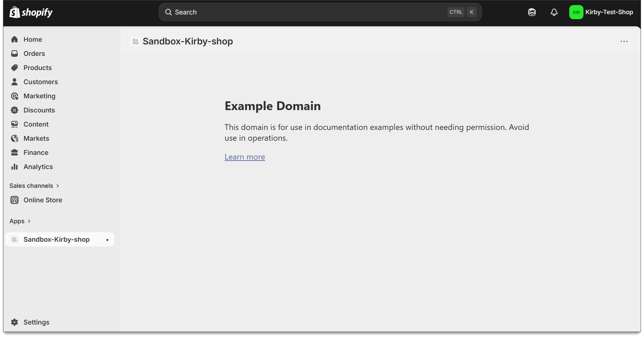Click the Shopify logo
The image size is (644, 338).
pyautogui.click(x=31, y=12)
